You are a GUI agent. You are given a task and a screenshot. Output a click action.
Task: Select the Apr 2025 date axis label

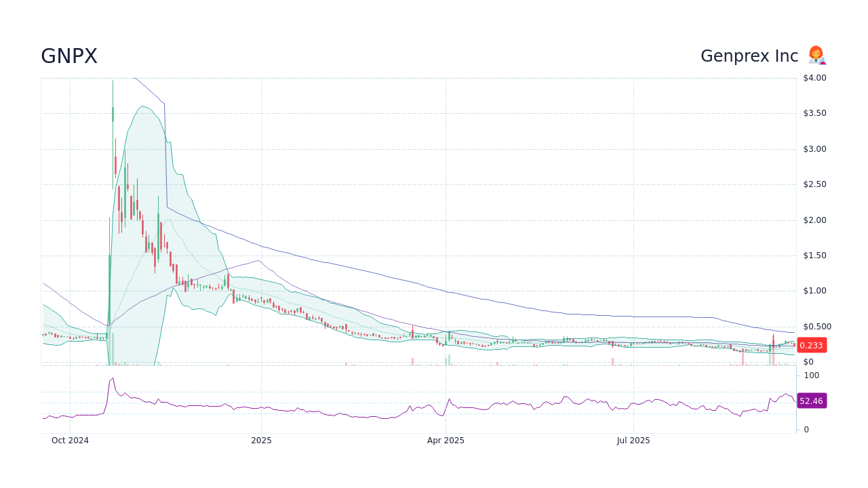tap(446, 441)
